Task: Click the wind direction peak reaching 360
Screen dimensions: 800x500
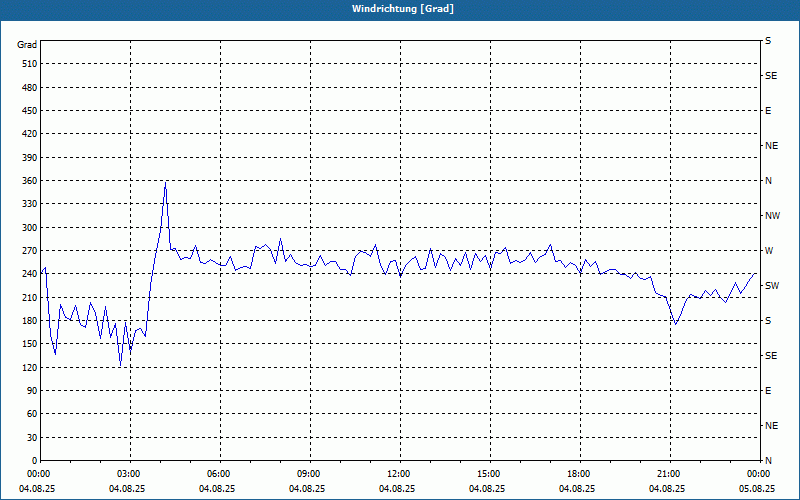Action: click(x=165, y=182)
